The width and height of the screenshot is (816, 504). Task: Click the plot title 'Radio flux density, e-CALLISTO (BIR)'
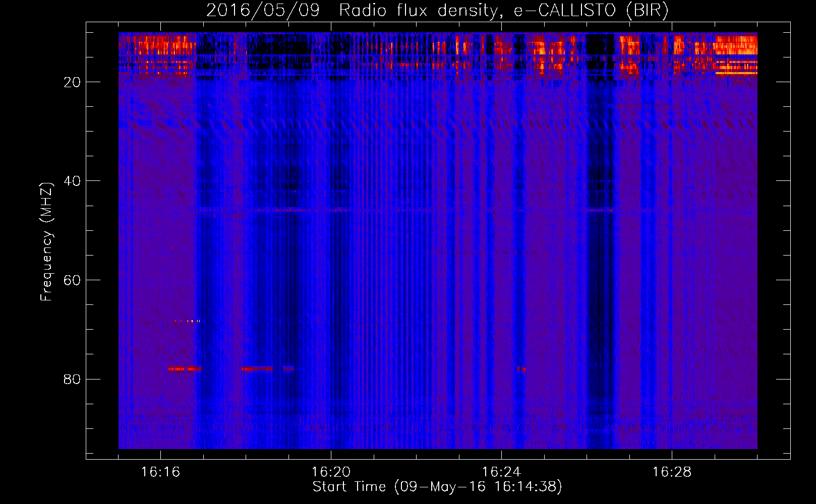(504, 11)
